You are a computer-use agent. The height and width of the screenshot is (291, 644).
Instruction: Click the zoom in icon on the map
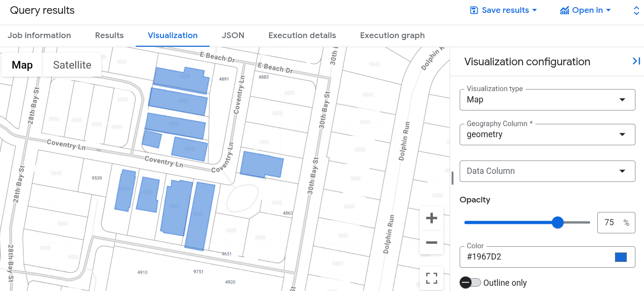[x=431, y=218]
